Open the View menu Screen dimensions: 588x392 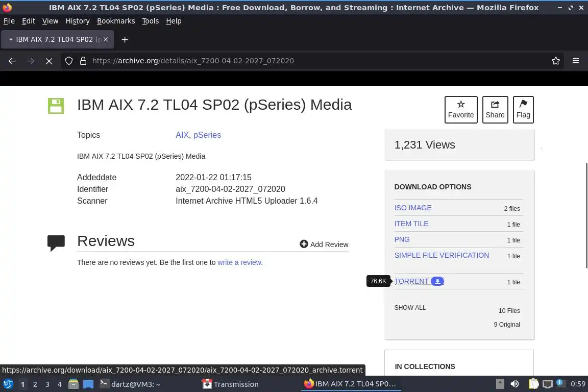click(x=50, y=21)
